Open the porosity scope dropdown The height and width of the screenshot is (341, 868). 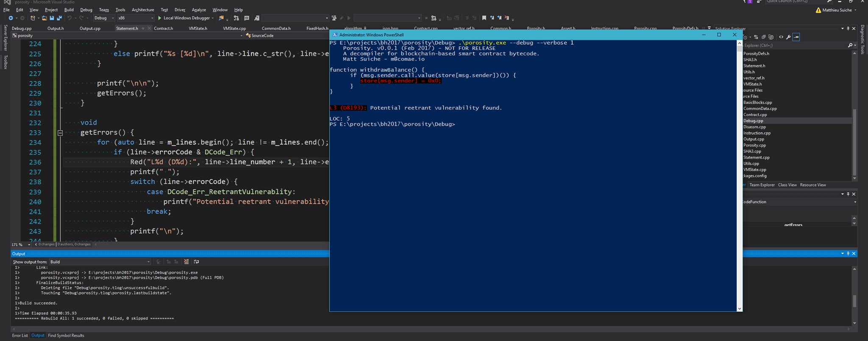(127, 36)
